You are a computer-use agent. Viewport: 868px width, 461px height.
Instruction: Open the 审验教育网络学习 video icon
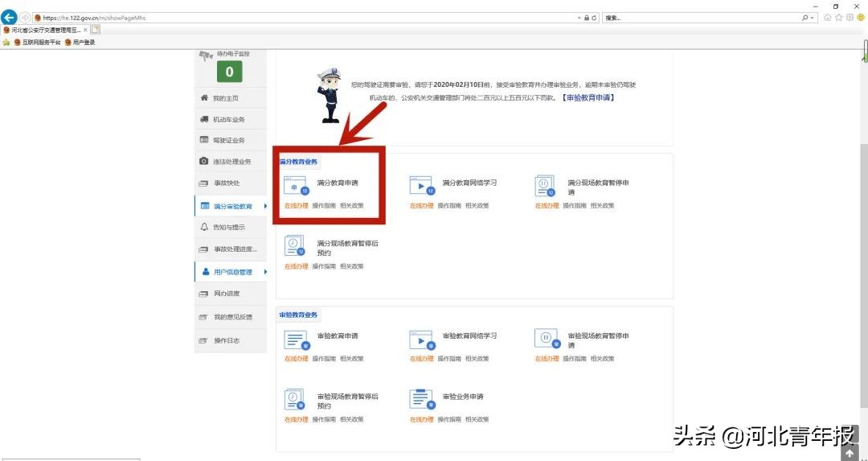click(x=421, y=339)
